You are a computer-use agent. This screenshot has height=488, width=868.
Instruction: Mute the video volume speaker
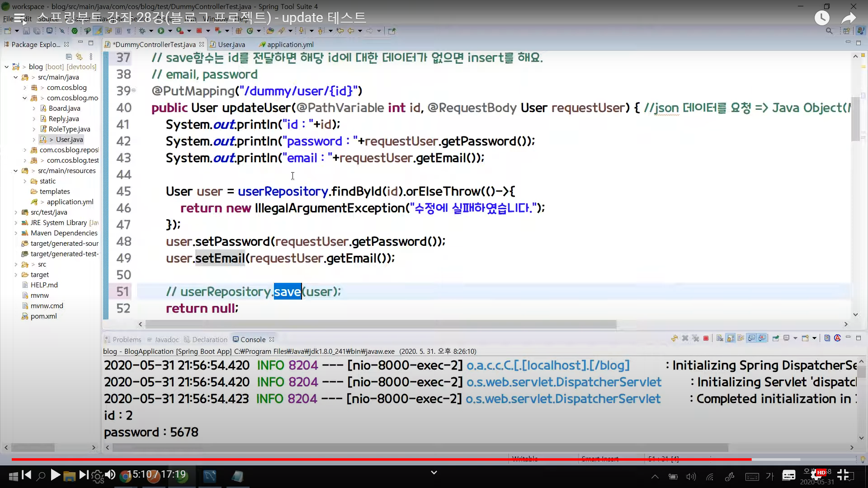point(110,475)
